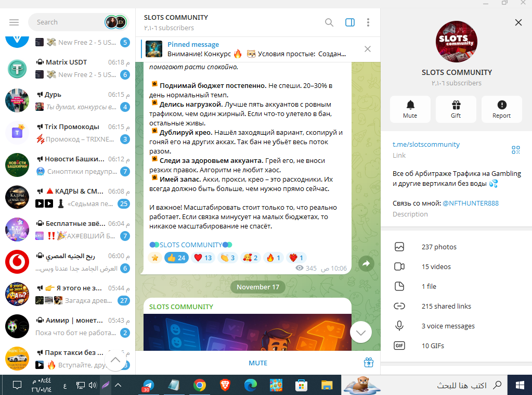Open the @NFTHUNTER888 contact link
The image size is (532, 395).
[x=471, y=203]
